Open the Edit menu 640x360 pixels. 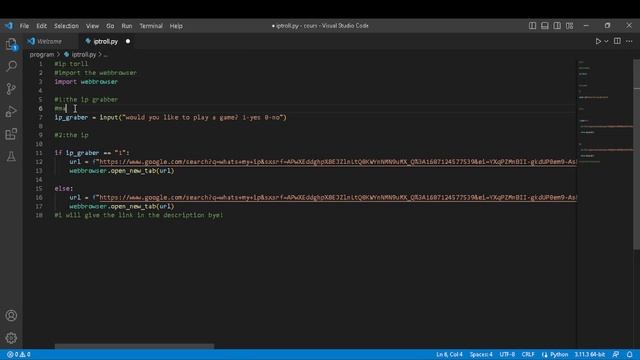[x=42, y=26]
